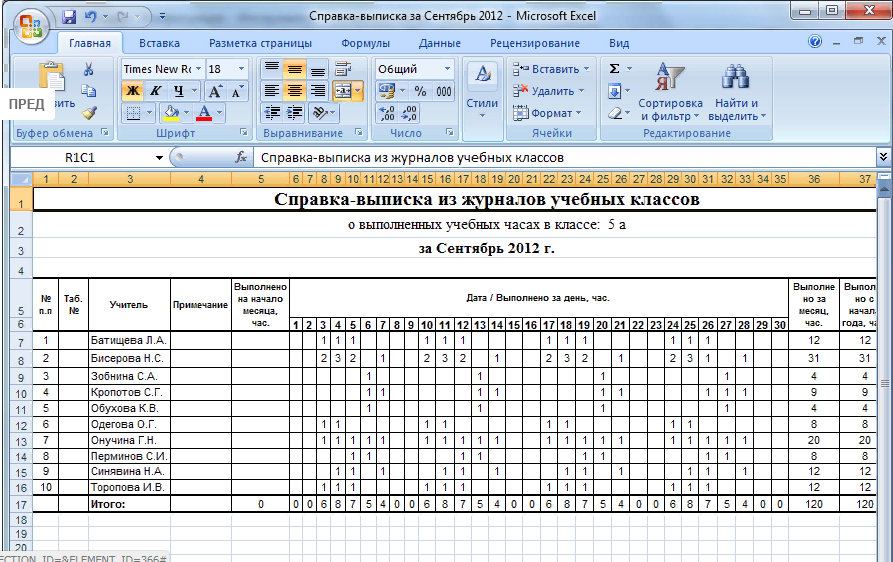Expand the Общий number format dropdown

pos(447,69)
